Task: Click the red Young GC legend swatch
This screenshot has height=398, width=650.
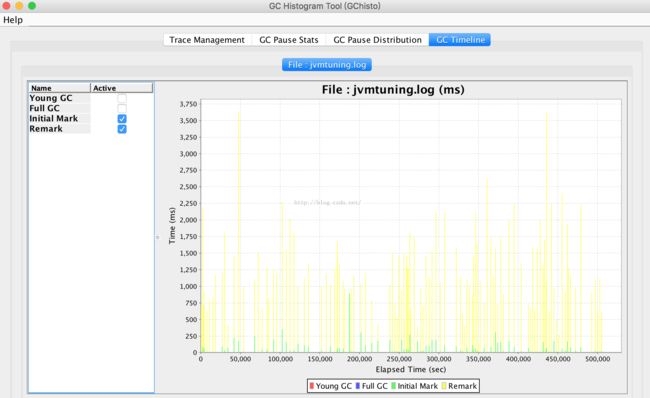Action: tap(312, 386)
